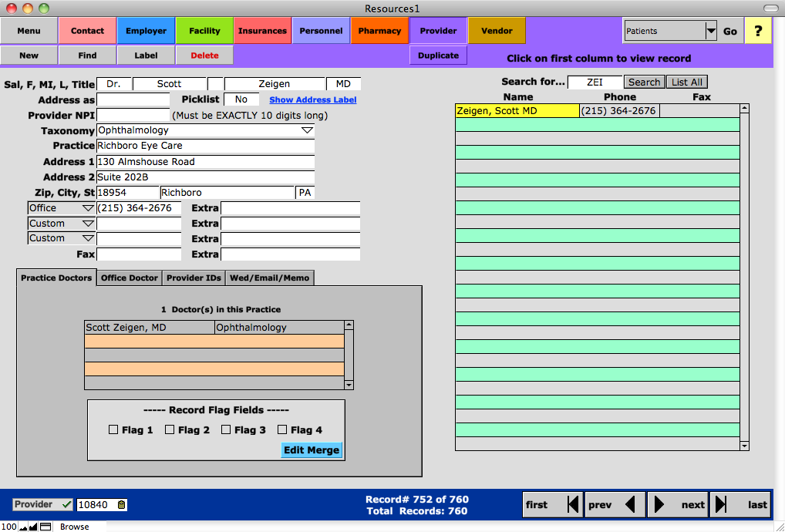Click the zoom out mountain icon
785x532 pixels.
pyautogui.click(x=22, y=527)
